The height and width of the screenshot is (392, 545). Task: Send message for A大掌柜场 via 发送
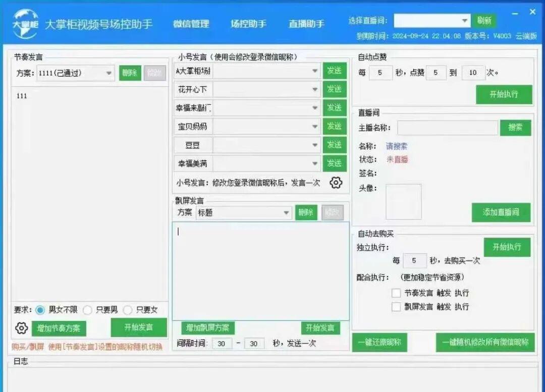click(335, 71)
